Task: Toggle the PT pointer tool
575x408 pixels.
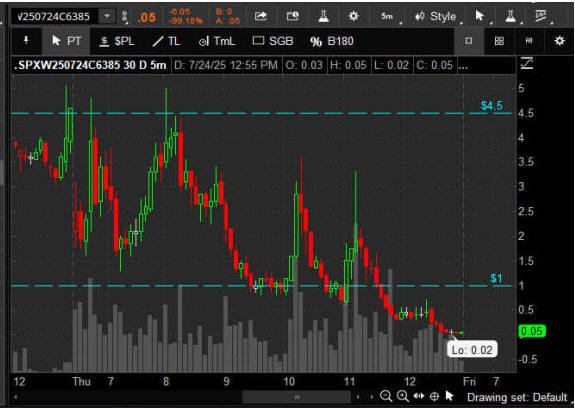Action: 66,41
